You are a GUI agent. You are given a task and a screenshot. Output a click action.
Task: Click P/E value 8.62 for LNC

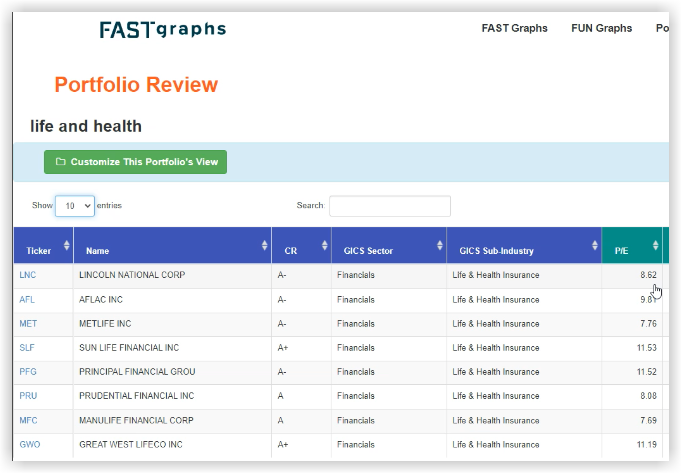[x=648, y=275]
